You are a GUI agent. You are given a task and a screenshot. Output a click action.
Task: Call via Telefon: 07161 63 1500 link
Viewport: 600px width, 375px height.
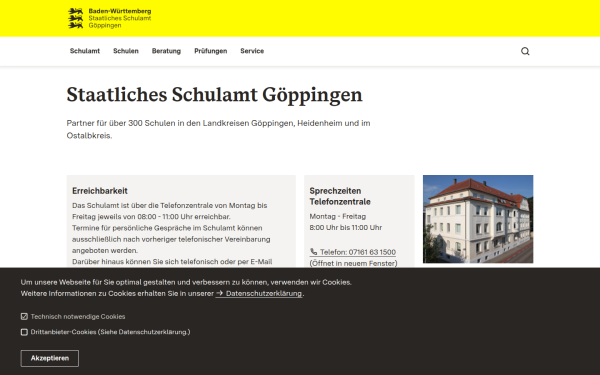click(352, 252)
